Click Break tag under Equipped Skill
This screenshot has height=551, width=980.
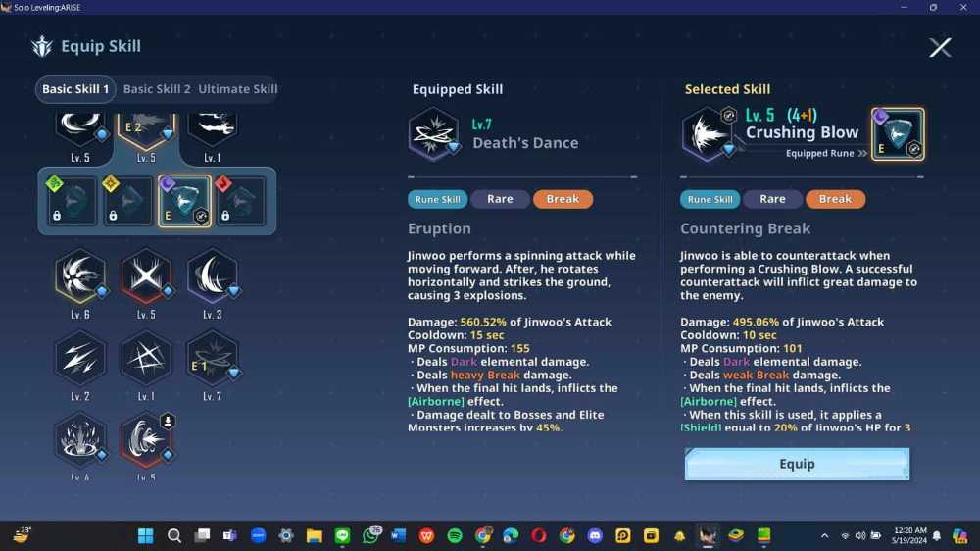pyautogui.click(x=563, y=199)
